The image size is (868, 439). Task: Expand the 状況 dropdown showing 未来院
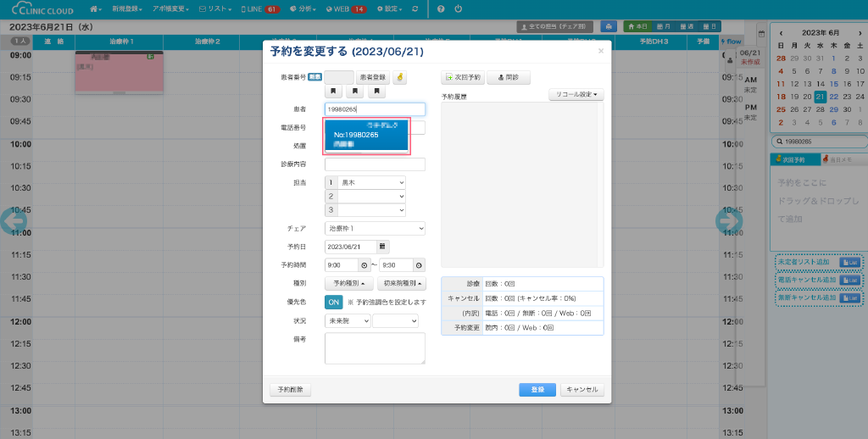click(x=348, y=321)
